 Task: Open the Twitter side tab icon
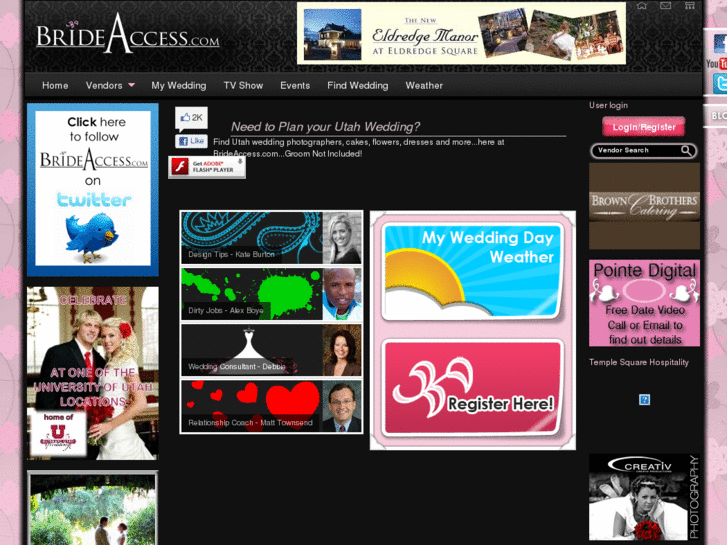tap(720, 83)
